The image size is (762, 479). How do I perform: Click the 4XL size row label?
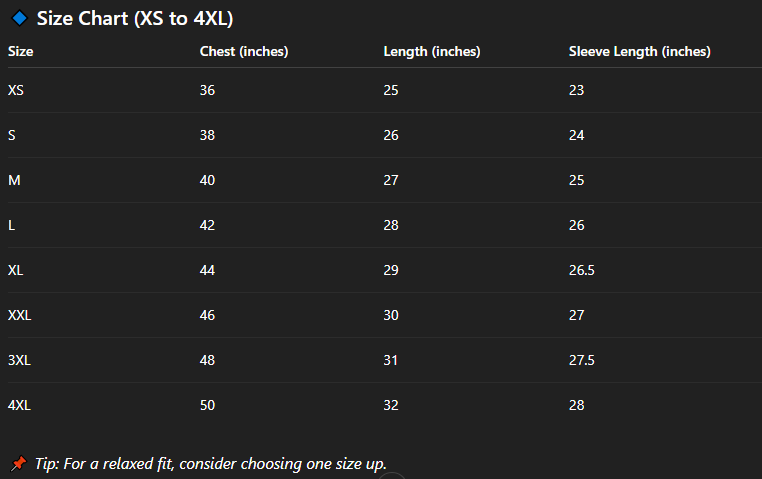tap(19, 405)
